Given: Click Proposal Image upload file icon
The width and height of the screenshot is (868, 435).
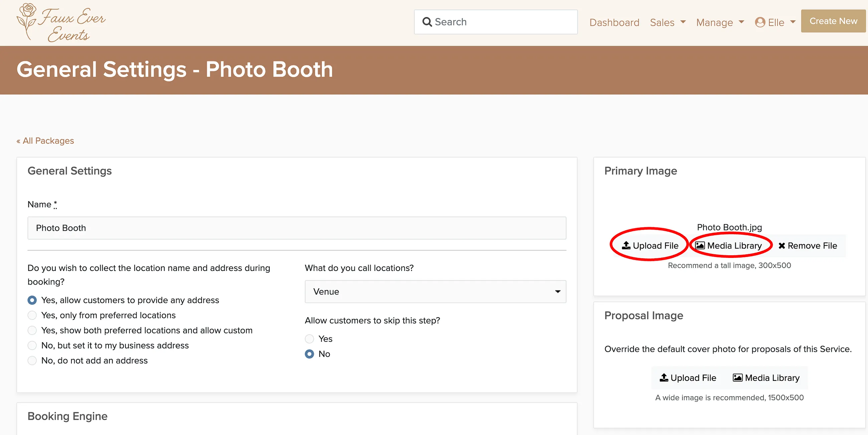Looking at the screenshot, I should [x=664, y=377].
